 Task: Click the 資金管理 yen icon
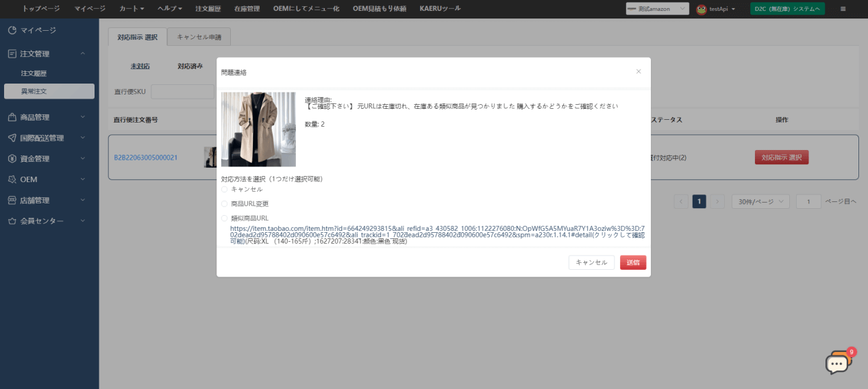coord(12,159)
